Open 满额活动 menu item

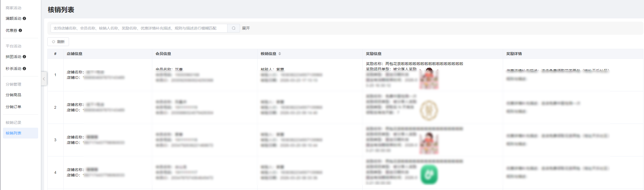click(14, 18)
